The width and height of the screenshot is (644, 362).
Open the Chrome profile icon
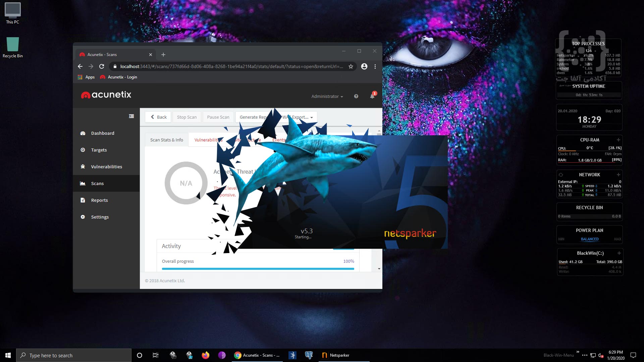coord(364,66)
